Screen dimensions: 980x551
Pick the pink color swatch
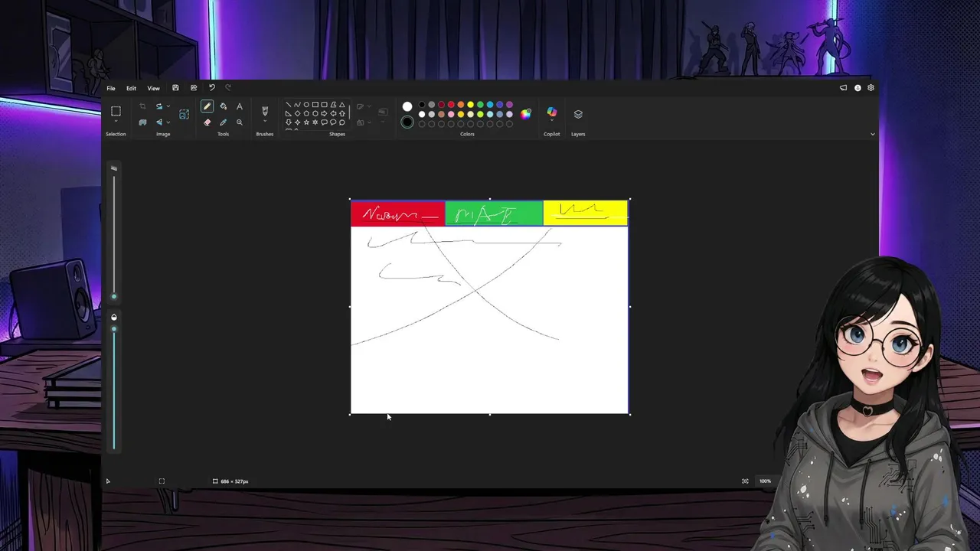[x=451, y=114]
